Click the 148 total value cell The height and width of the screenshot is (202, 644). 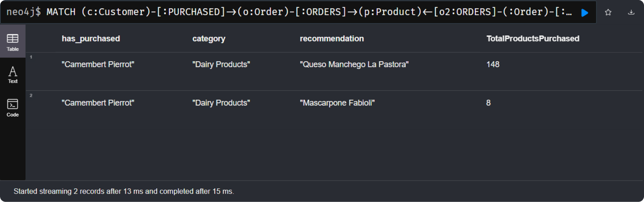[x=493, y=64]
